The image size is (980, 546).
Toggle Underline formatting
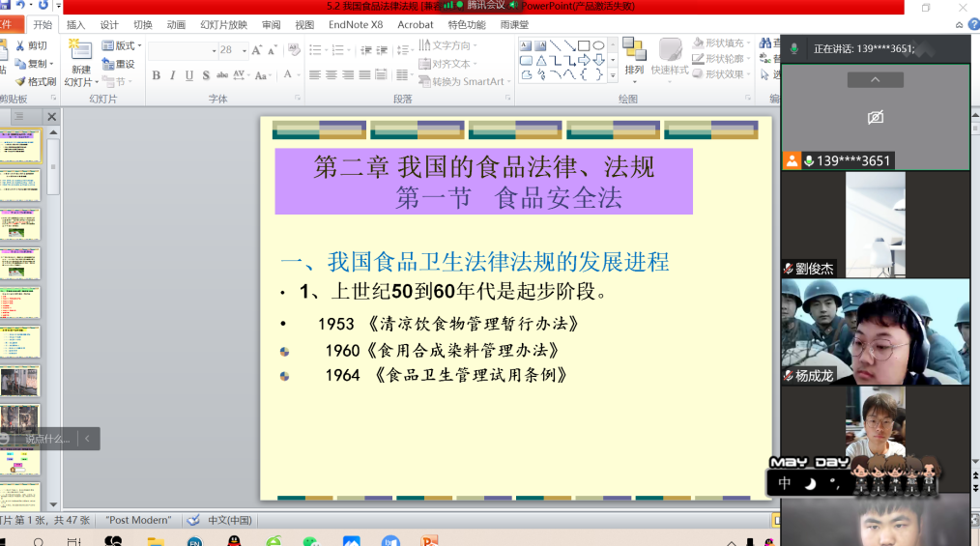coord(188,75)
